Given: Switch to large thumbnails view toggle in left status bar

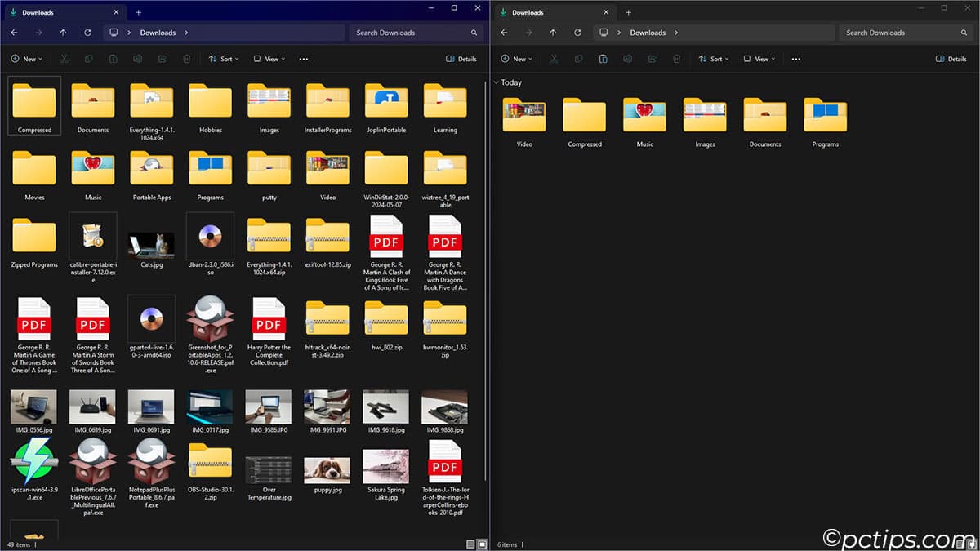Looking at the screenshot, I should coord(483,544).
